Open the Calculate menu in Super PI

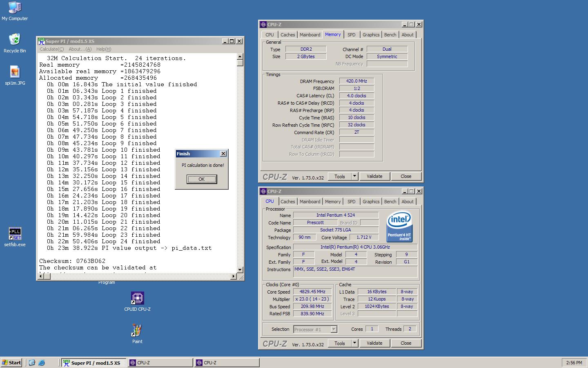tap(51, 49)
